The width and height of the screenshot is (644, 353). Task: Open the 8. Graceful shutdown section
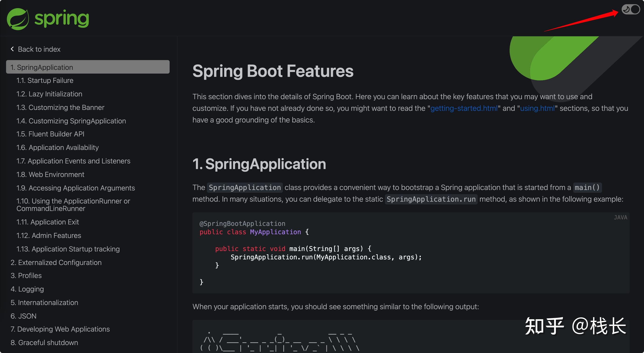pos(44,342)
